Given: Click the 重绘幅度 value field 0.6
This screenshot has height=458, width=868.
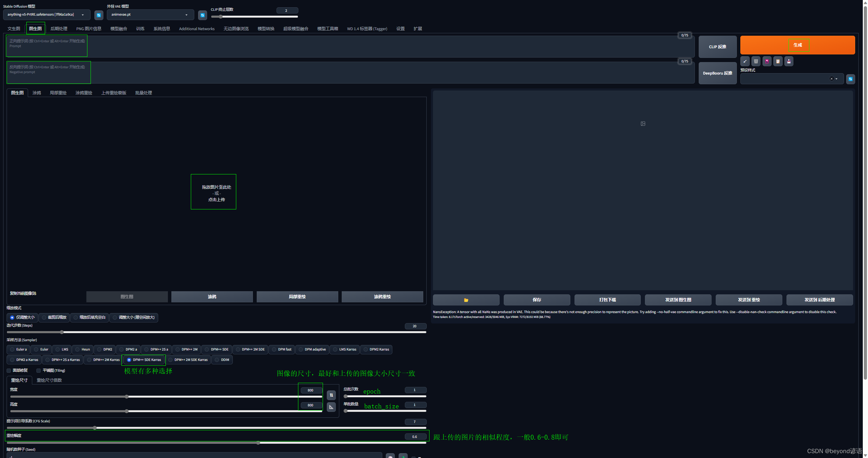Looking at the screenshot, I should [x=415, y=437].
